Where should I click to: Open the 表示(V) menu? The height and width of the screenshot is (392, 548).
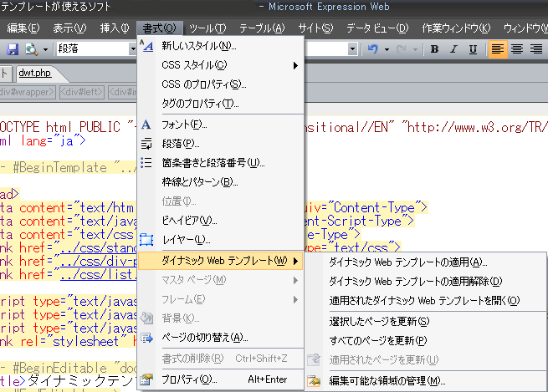pos(69,28)
